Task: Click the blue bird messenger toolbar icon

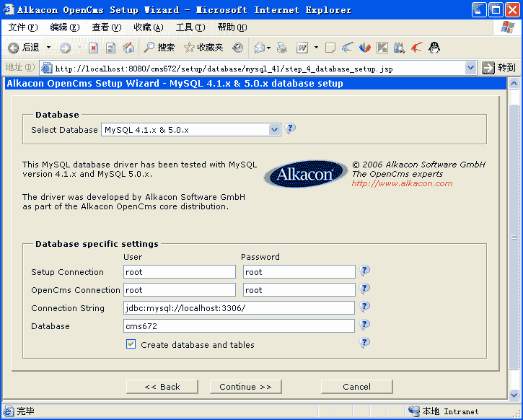Action: pos(348,48)
